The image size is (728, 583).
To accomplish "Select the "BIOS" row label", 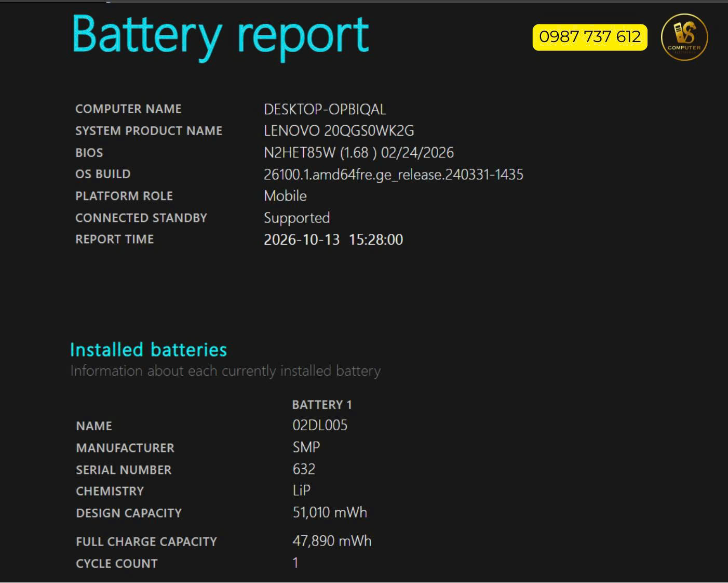I will tap(89, 153).
